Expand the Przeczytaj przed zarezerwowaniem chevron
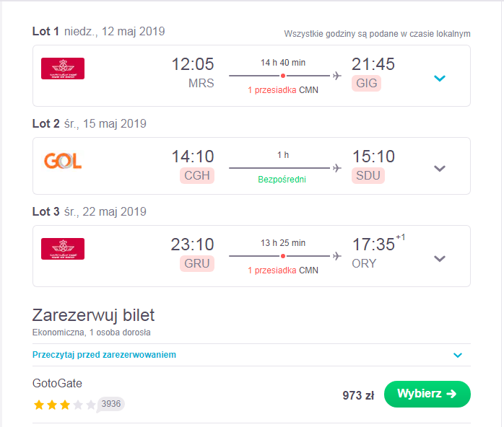504x427 pixels. 458,355
